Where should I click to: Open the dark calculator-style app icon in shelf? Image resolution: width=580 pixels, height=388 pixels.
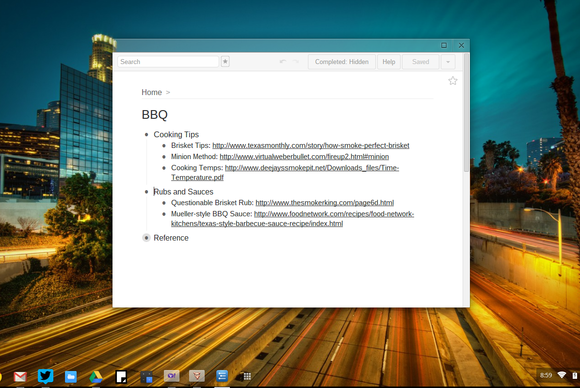coord(146,377)
